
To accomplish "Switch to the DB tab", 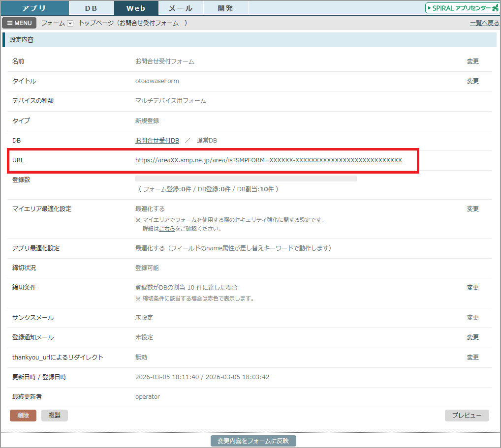I will click(x=91, y=8).
